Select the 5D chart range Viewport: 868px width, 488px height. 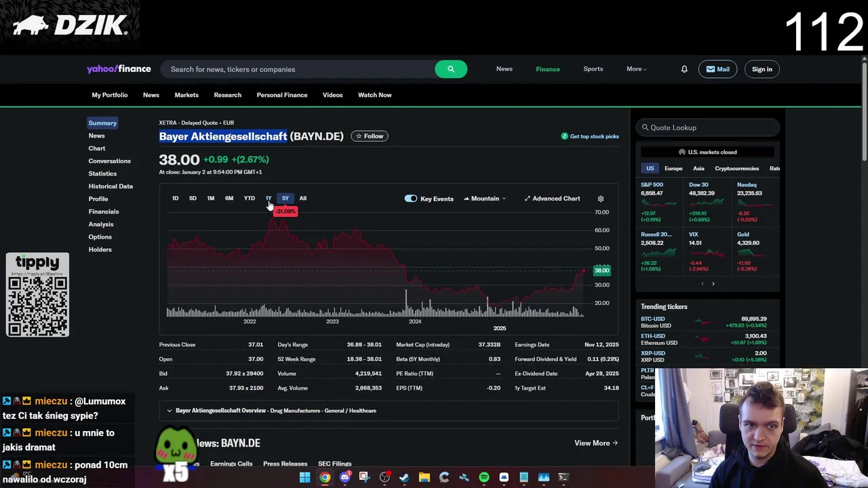coord(193,199)
